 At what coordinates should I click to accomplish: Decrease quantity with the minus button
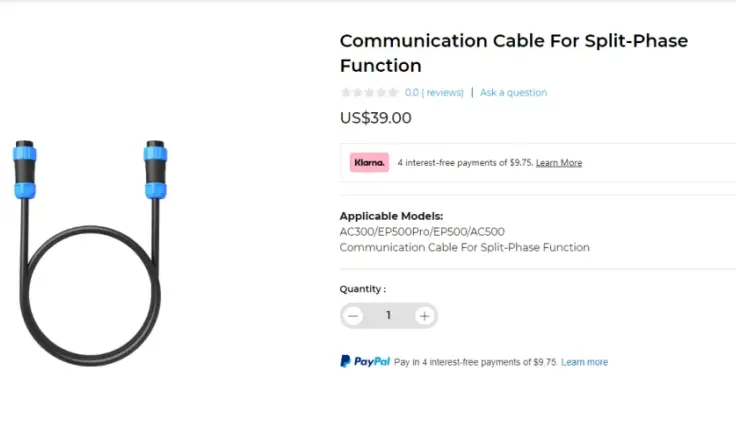point(353,316)
